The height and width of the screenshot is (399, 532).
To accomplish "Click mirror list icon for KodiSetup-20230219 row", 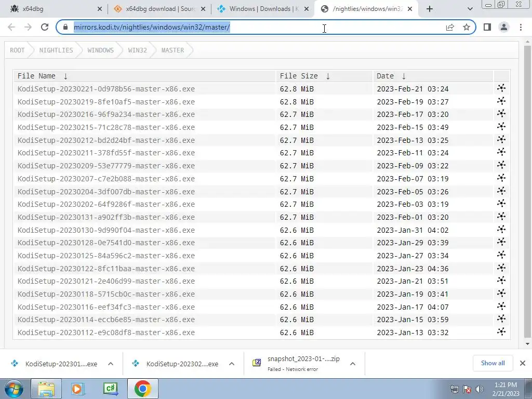I will (x=501, y=101).
